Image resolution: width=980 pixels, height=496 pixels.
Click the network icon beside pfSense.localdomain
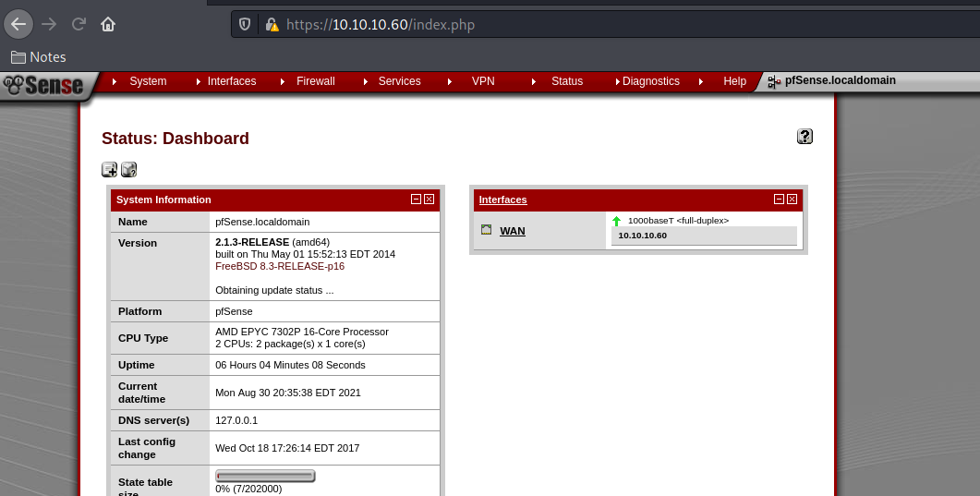[x=774, y=81]
